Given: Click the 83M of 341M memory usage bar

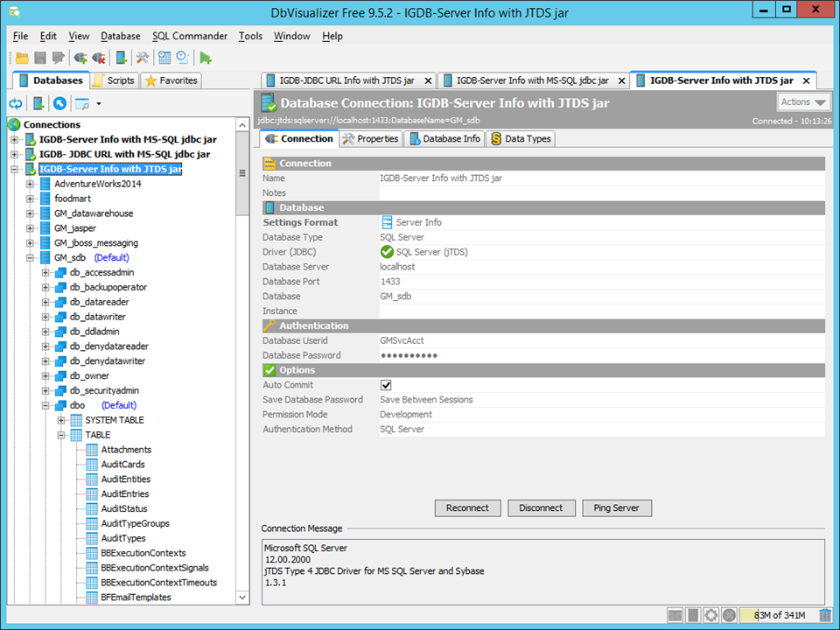Looking at the screenshot, I should point(779,615).
